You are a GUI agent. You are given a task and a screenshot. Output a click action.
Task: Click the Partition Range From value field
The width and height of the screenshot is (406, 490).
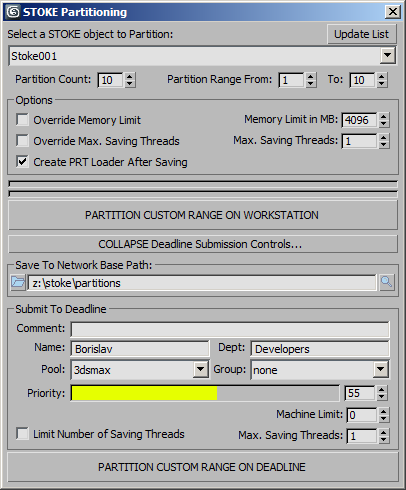(292, 80)
